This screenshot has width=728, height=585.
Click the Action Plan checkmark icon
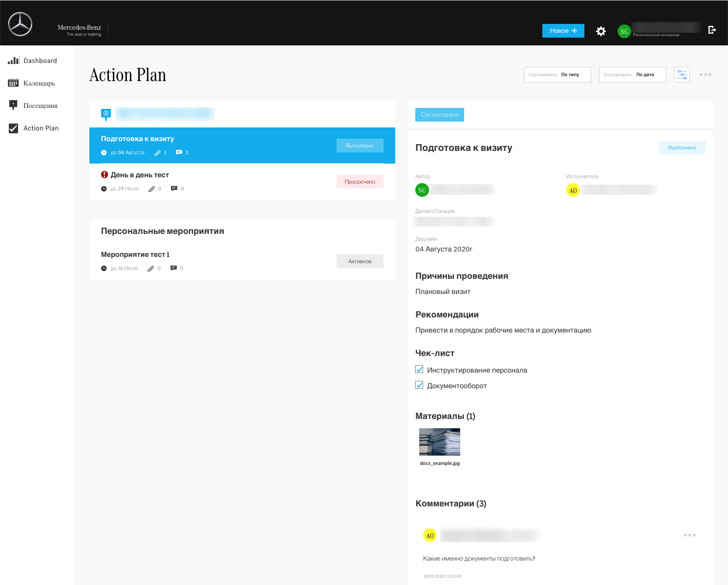click(x=13, y=128)
